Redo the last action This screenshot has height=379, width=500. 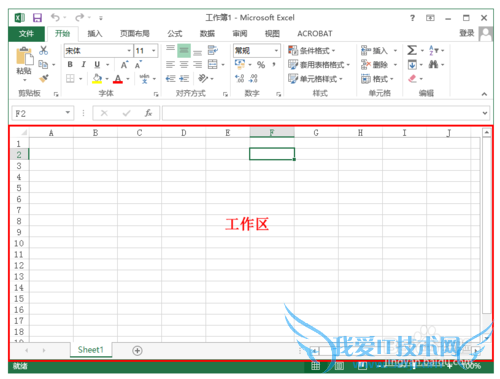(80, 17)
